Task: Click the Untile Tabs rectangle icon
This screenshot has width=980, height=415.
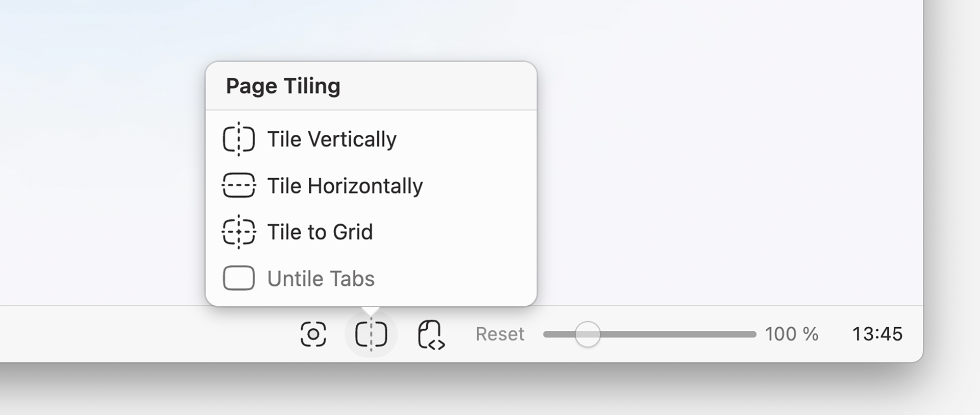Action: pyautogui.click(x=239, y=278)
